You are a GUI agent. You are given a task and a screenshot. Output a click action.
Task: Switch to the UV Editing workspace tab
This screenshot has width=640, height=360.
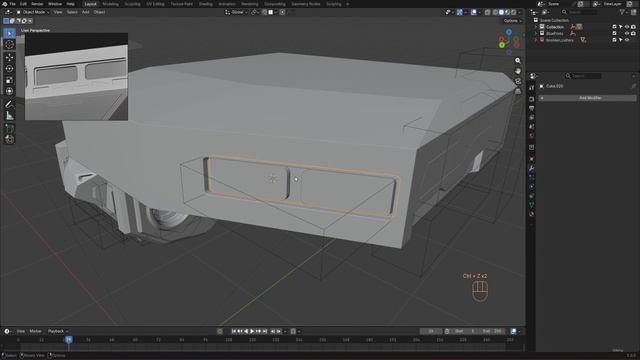click(155, 4)
